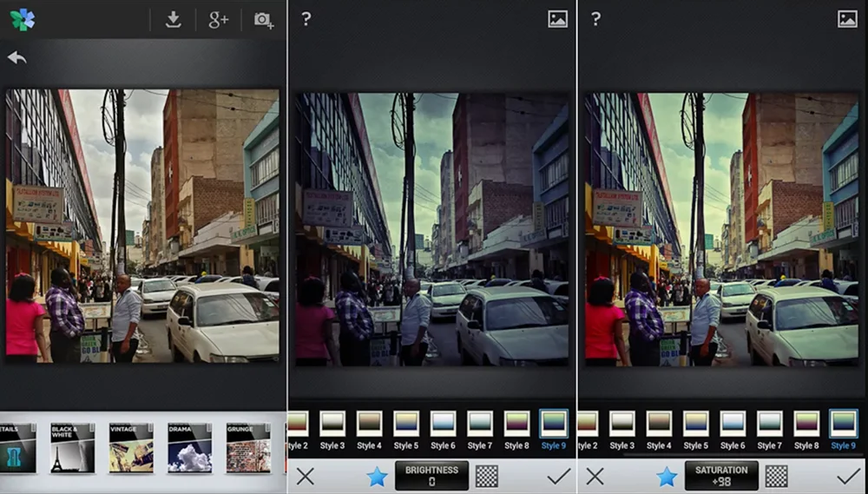Apply changes with checkmark in Saturation panel
This screenshot has width=868, height=494.
coord(847,476)
